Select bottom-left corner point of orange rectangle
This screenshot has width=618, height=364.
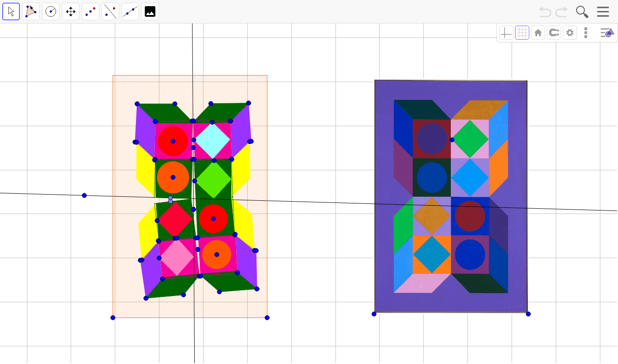(113, 318)
